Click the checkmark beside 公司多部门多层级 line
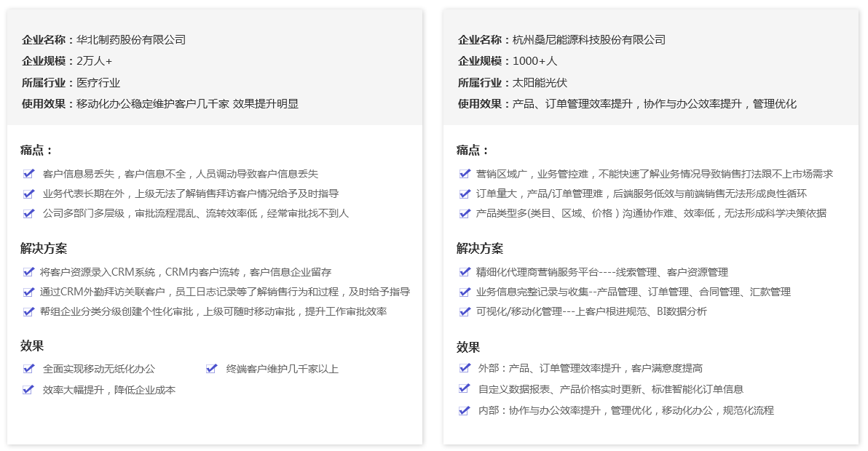Image resolution: width=868 pixels, height=451 pixels. [x=29, y=213]
